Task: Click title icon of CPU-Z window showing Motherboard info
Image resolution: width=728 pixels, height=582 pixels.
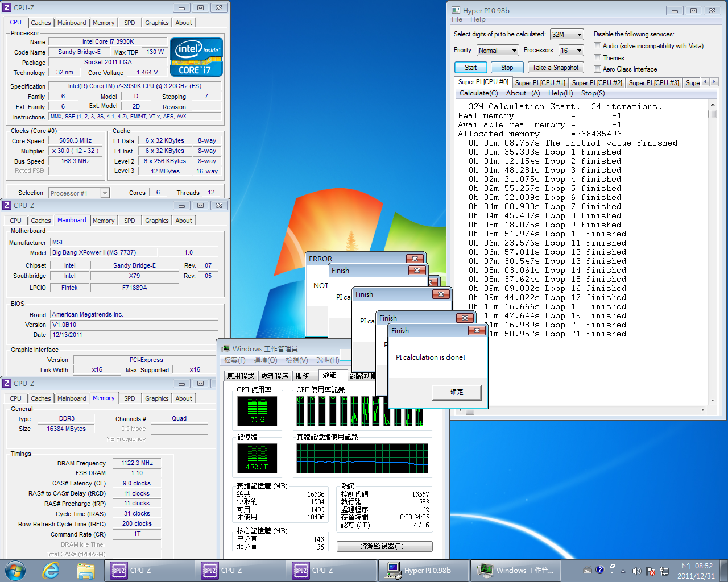Action: click(7, 205)
